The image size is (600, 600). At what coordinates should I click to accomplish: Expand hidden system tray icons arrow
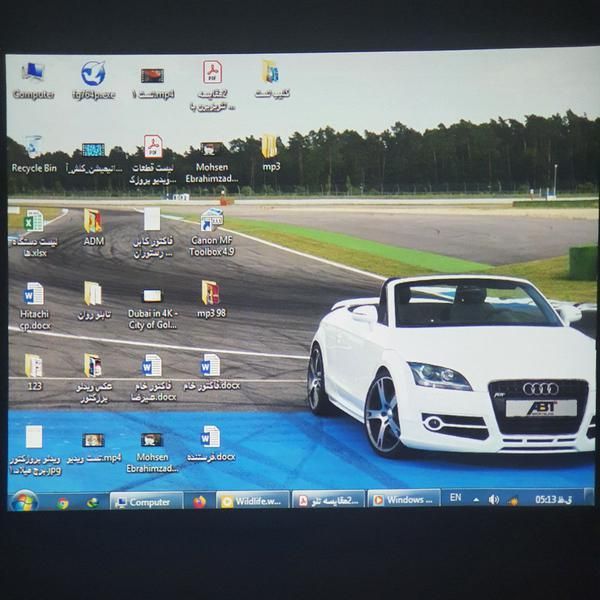coord(476,498)
